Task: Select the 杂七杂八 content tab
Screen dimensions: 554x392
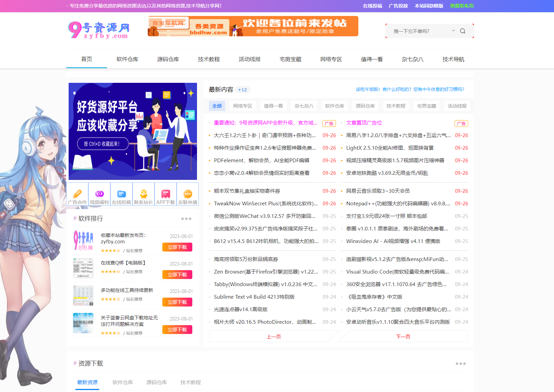Action: click(304, 106)
